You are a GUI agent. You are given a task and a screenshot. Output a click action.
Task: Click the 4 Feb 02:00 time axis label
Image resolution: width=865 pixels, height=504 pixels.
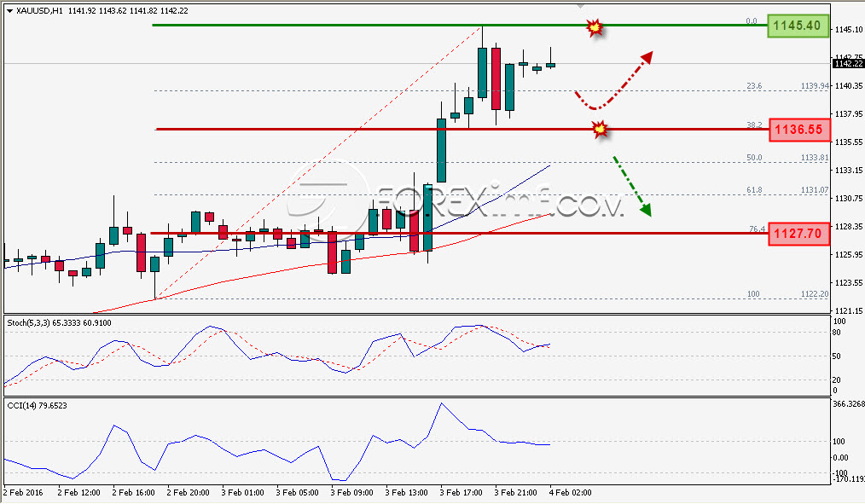click(571, 493)
